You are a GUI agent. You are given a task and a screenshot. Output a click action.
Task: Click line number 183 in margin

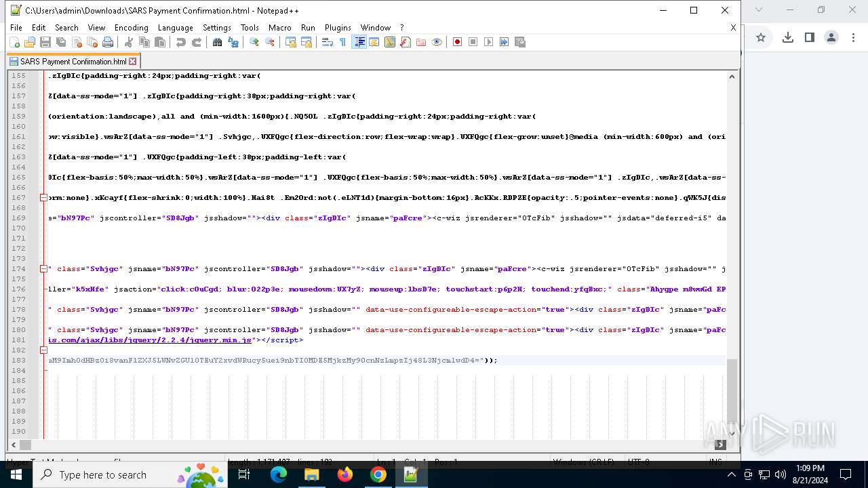pos(18,361)
